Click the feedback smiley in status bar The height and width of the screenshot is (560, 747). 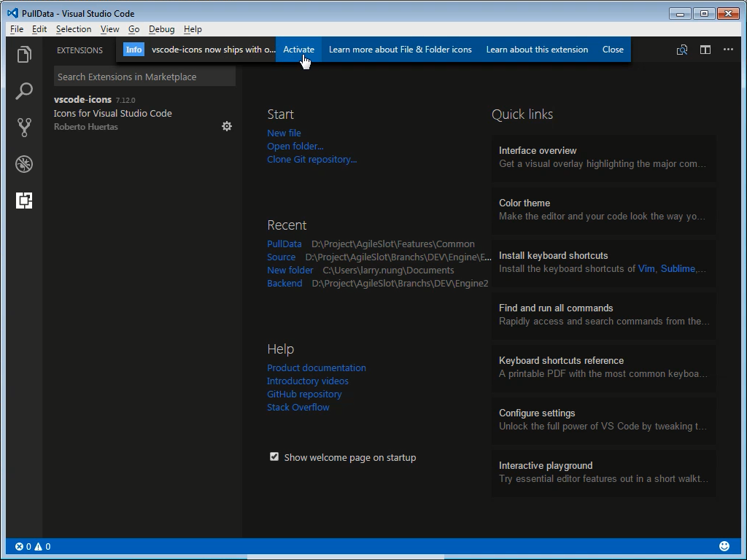point(724,546)
